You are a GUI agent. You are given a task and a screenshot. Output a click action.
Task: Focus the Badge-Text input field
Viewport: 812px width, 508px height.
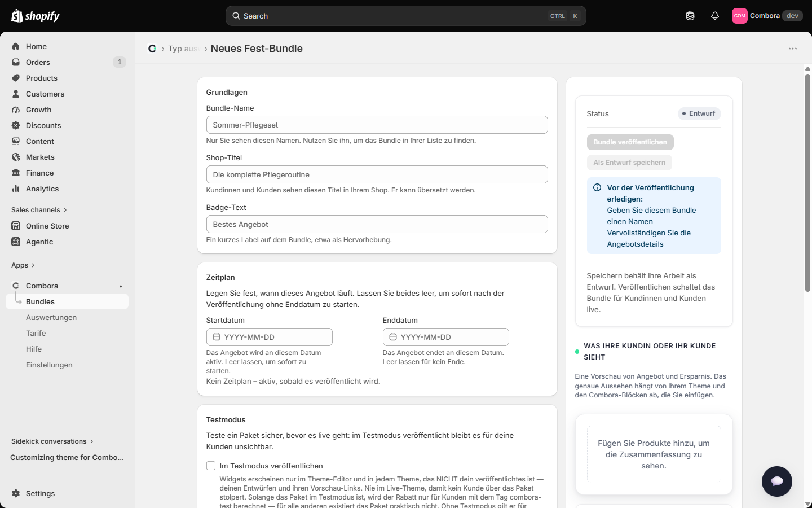click(x=377, y=224)
